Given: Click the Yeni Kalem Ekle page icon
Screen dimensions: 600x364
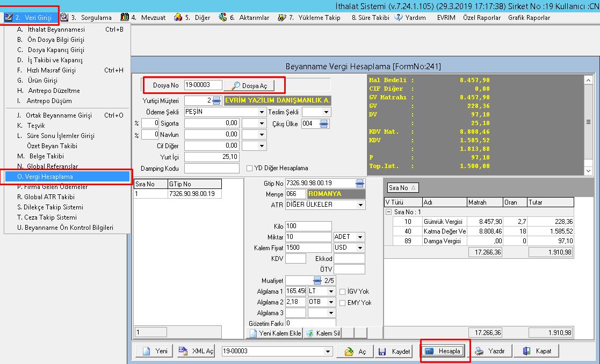Looking at the screenshot, I should pyautogui.click(x=253, y=333).
